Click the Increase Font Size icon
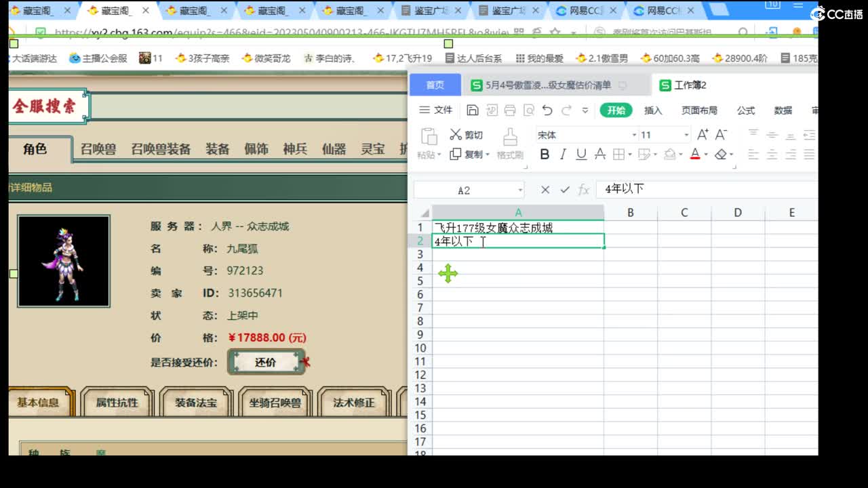 coord(702,134)
